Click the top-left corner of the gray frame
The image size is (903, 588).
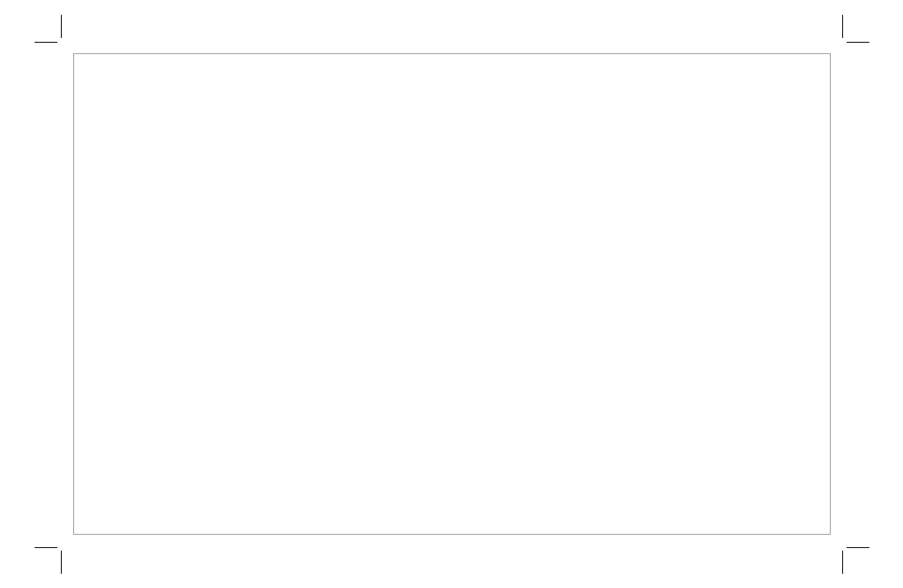pos(74,53)
